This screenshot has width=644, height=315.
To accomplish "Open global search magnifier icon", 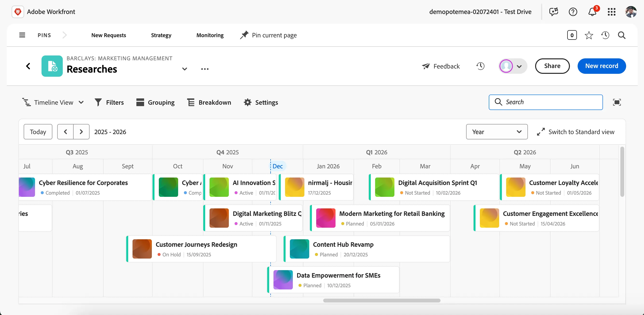I will point(622,35).
